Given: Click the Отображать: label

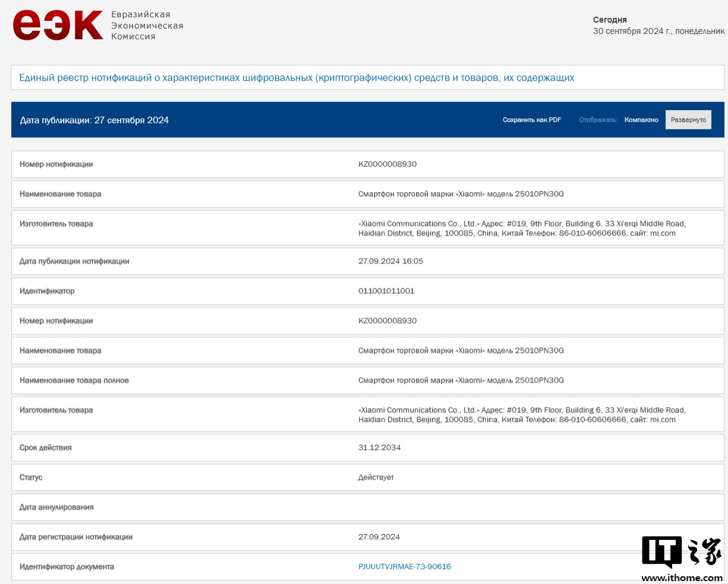Looking at the screenshot, I should coord(598,120).
